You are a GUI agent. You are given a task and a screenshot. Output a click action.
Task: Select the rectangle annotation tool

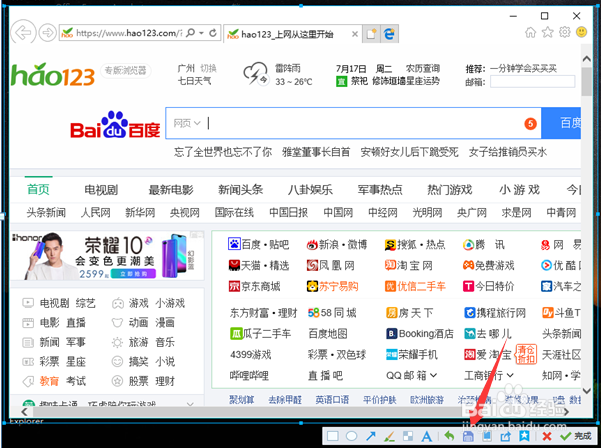coord(332,436)
